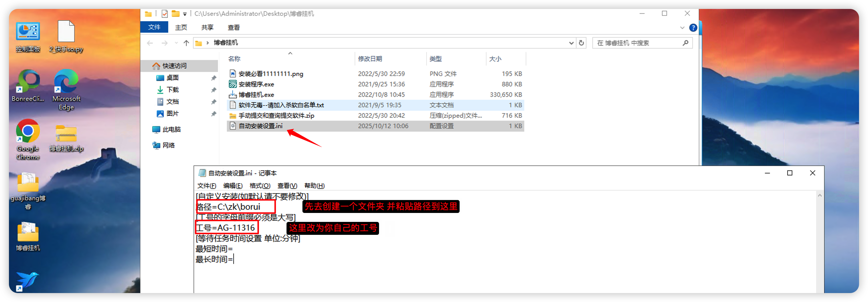Click the Notepad vertical scrollbar up arrow
This screenshot has height=302, width=868.
[820, 196]
